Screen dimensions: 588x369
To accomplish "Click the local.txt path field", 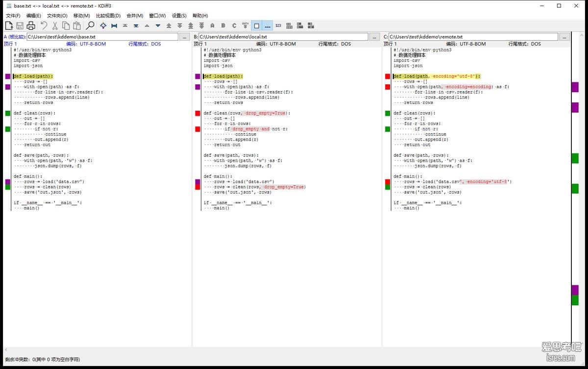I will tap(283, 37).
